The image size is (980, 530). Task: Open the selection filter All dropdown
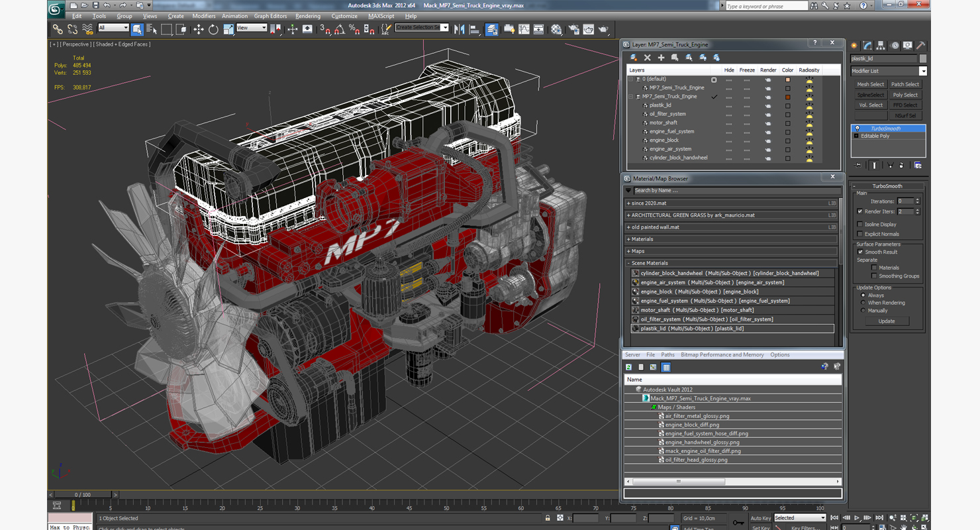[113, 28]
